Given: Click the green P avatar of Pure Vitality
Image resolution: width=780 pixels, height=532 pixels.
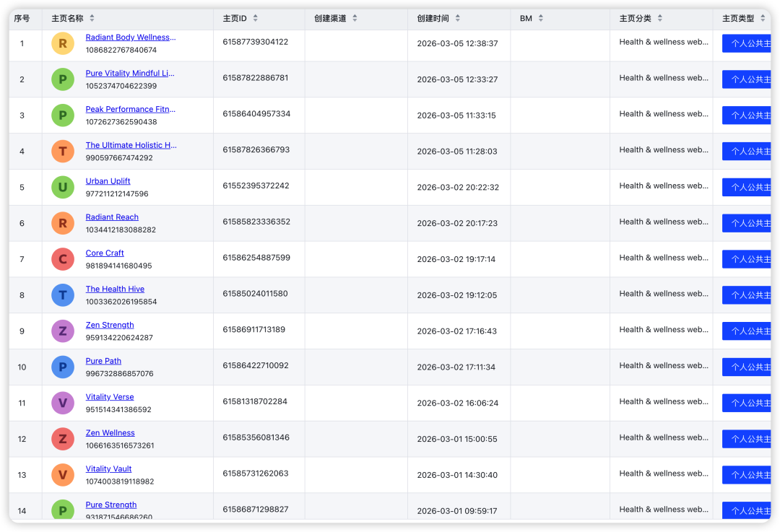Looking at the screenshot, I should click(63, 79).
